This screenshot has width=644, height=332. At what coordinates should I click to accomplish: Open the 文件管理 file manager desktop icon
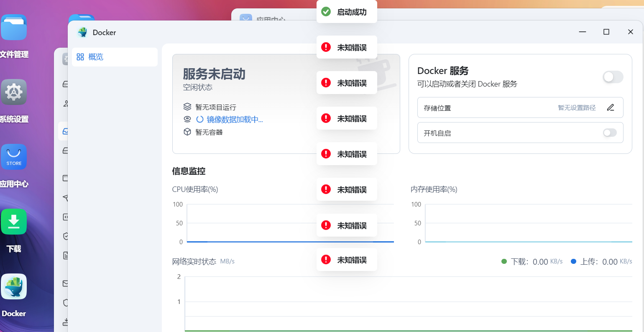pyautogui.click(x=14, y=28)
